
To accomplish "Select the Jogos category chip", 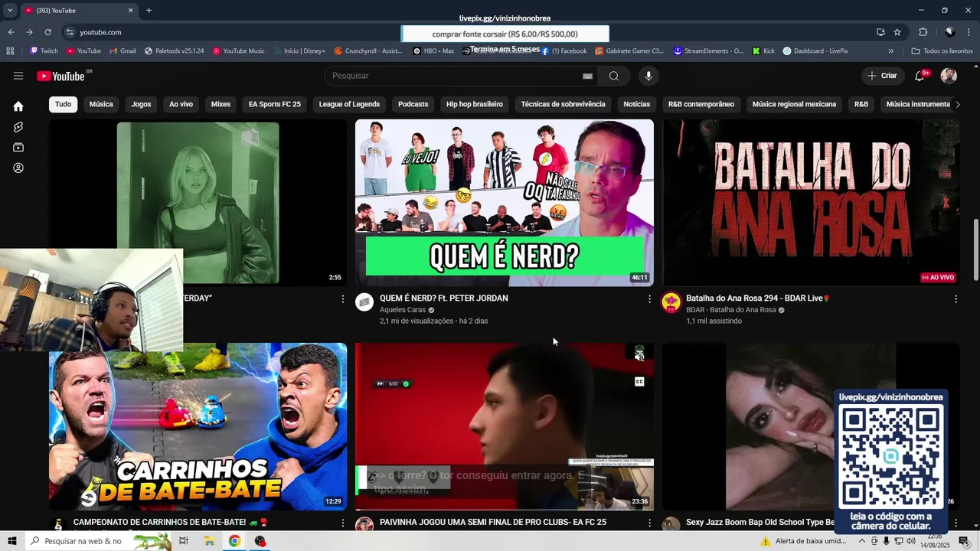I will 141,104.
